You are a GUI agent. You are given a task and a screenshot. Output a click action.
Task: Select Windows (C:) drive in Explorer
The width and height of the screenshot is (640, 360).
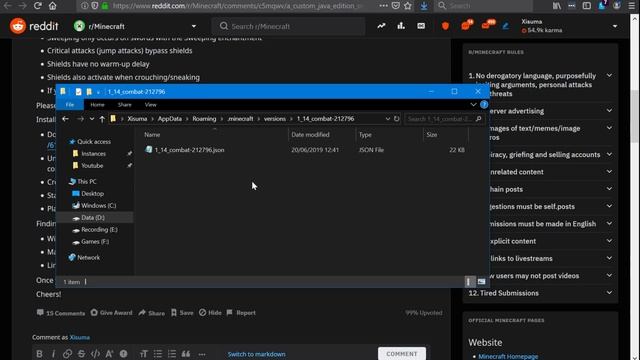[98, 206]
